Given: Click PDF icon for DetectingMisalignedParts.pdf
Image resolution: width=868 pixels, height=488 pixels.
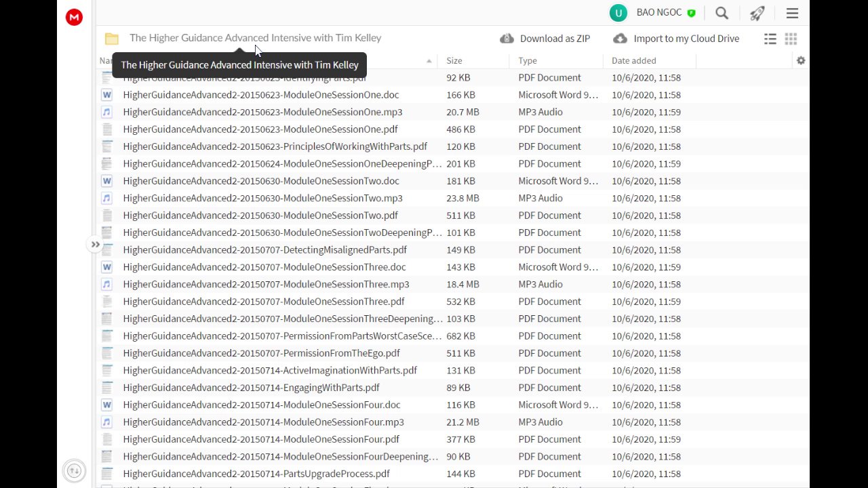Looking at the screenshot, I should click(x=106, y=250).
